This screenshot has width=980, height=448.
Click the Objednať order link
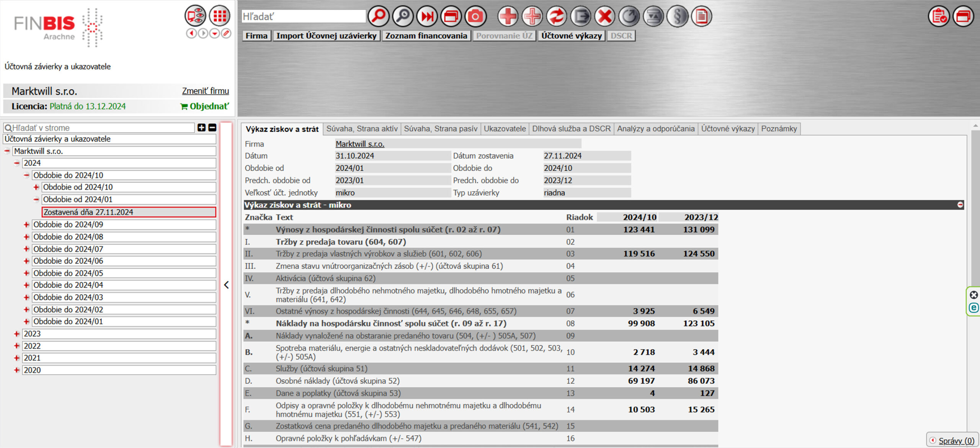coord(205,106)
